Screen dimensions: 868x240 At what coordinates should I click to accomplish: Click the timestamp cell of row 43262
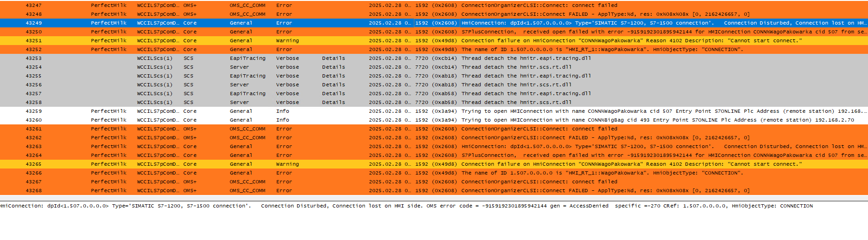pos(389,138)
